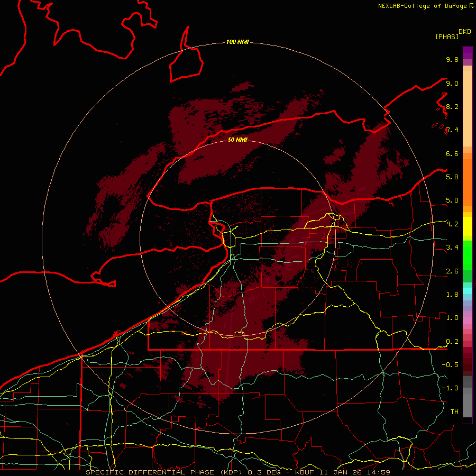The height and width of the screenshot is (476, 476).
Task: Select the 8.2 value on color scale
Action: coord(452,106)
